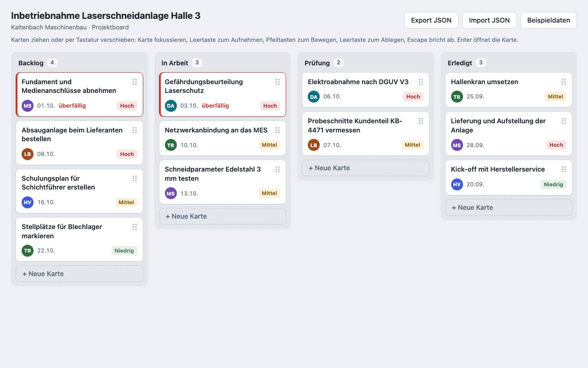Open the Import JSON button

pyautogui.click(x=489, y=20)
